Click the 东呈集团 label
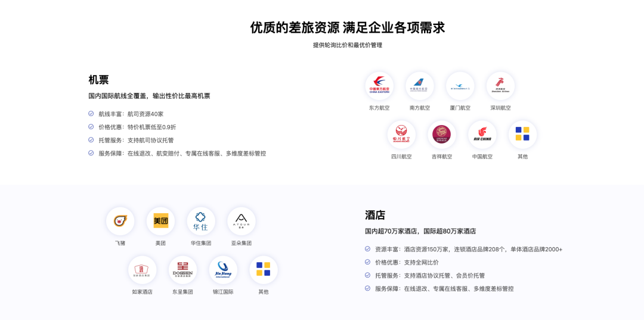The width and height of the screenshot is (644, 327). pyautogui.click(x=182, y=292)
